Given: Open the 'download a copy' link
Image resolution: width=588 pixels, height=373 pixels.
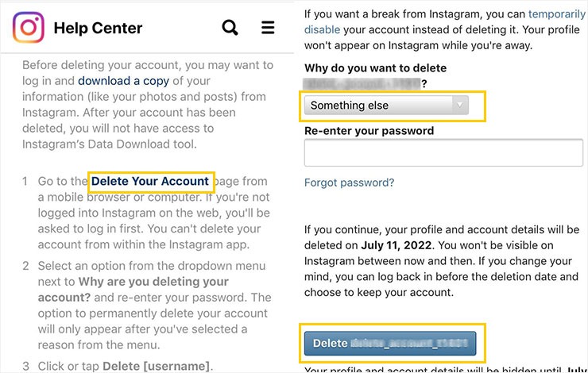Looking at the screenshot, I should 123,81.
